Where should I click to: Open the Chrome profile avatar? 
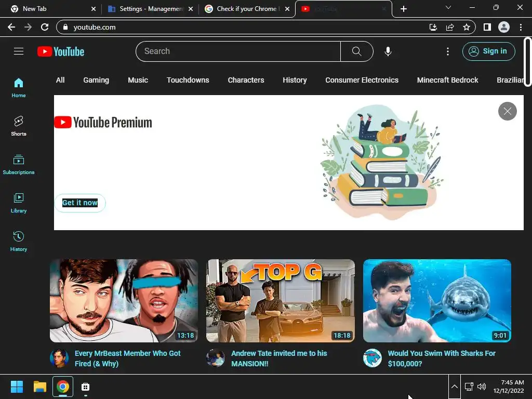tap(504, 27)
